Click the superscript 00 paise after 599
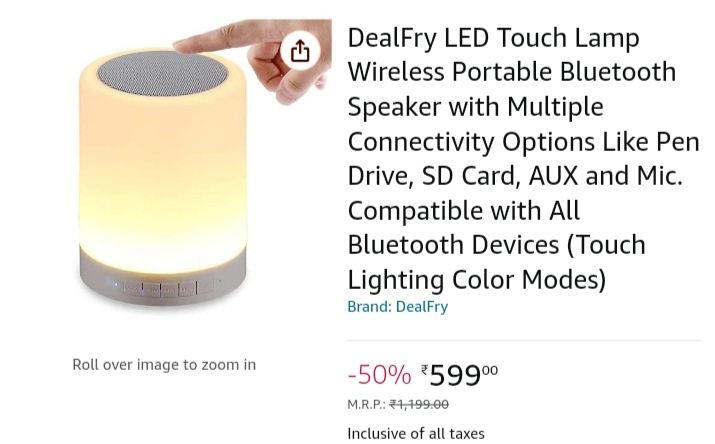This screenshot has height=444, width=715. [490, 370]
